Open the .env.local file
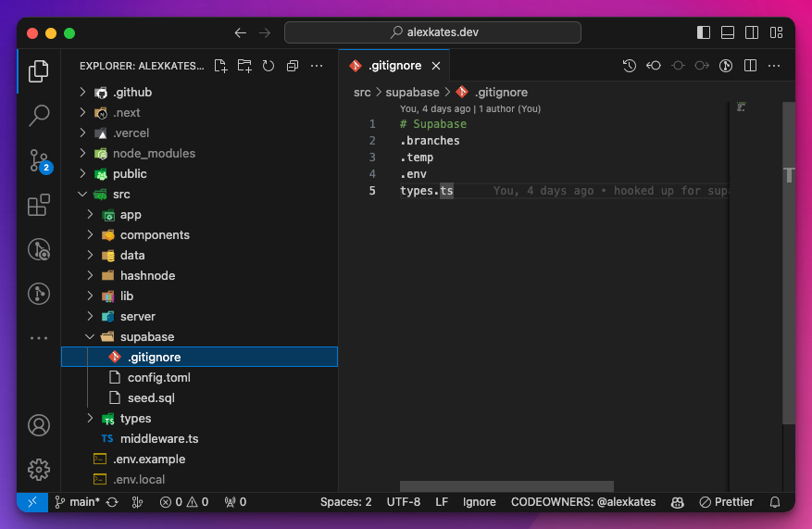 199,479
